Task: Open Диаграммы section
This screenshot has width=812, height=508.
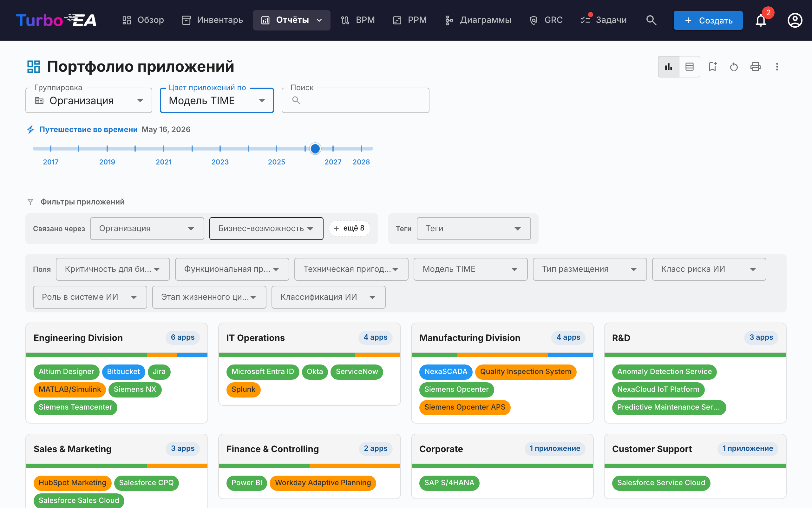Action: tap(478, 20)
